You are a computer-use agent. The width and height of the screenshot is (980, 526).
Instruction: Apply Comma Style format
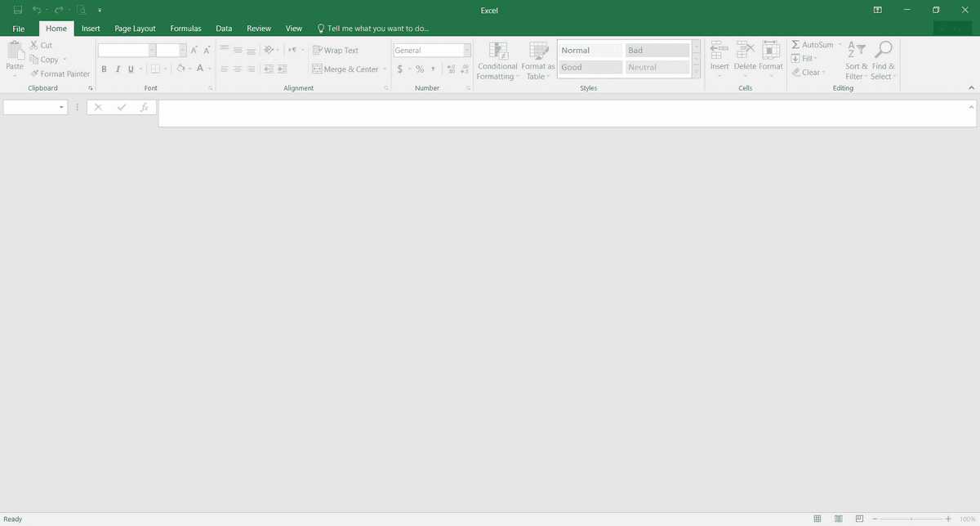pos(433,69)
